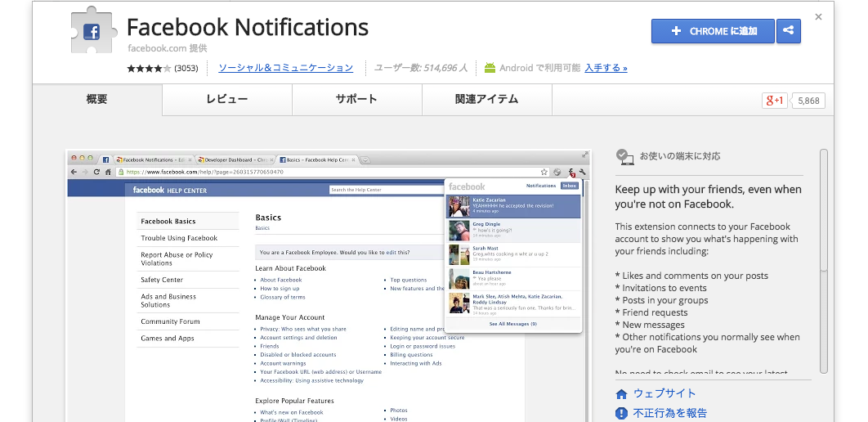
Task: Switch to the サポート tab
Action: [x=356, y=100]
